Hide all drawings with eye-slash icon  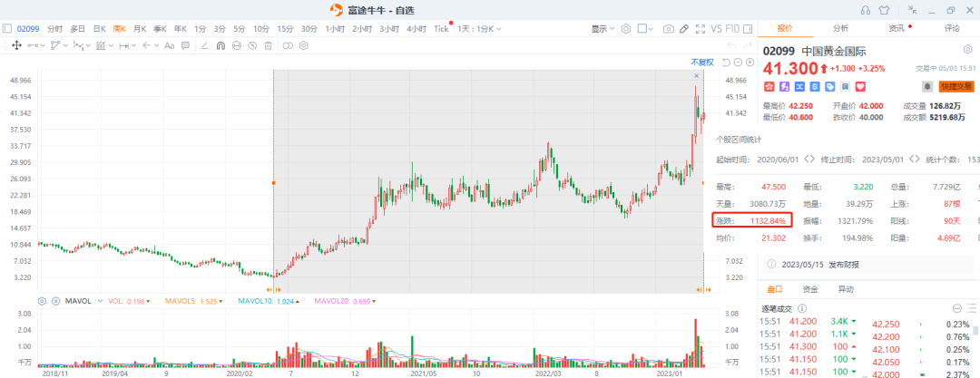click(x=252, y=45)
